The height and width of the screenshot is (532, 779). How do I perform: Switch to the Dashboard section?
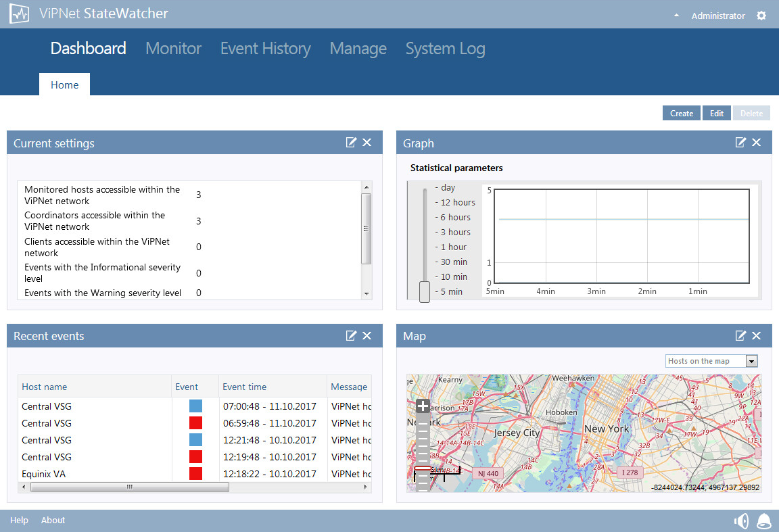coord(89,49)
